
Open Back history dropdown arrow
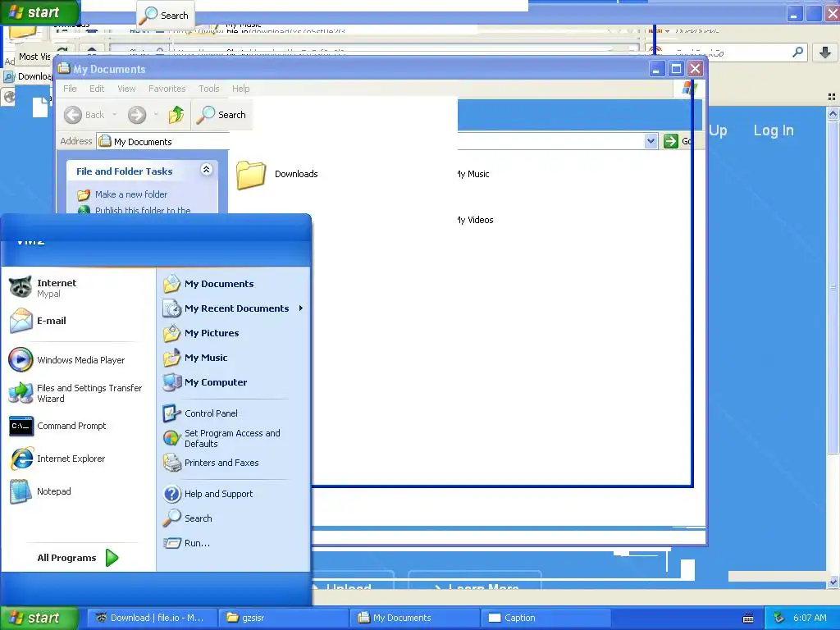(x=115, y=115)
